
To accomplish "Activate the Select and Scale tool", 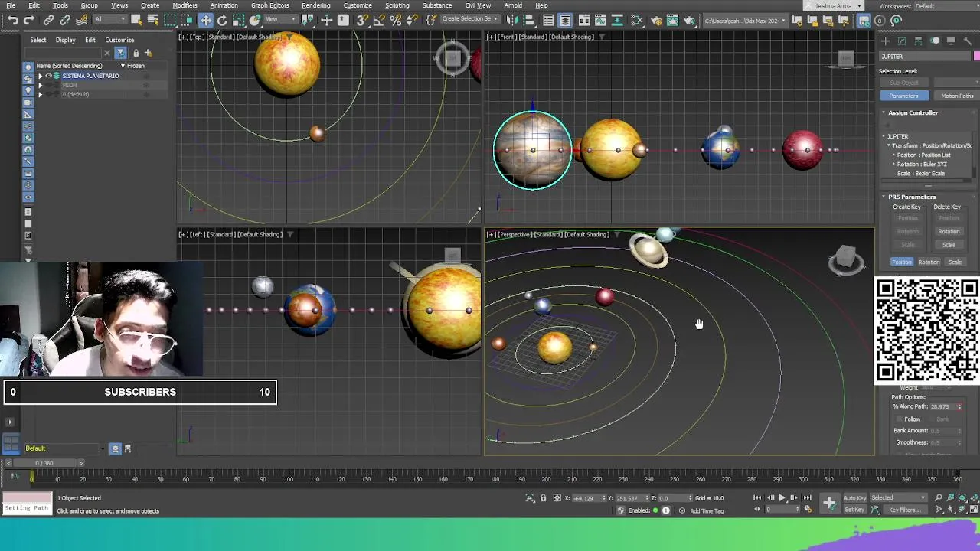I will [238, 20].
